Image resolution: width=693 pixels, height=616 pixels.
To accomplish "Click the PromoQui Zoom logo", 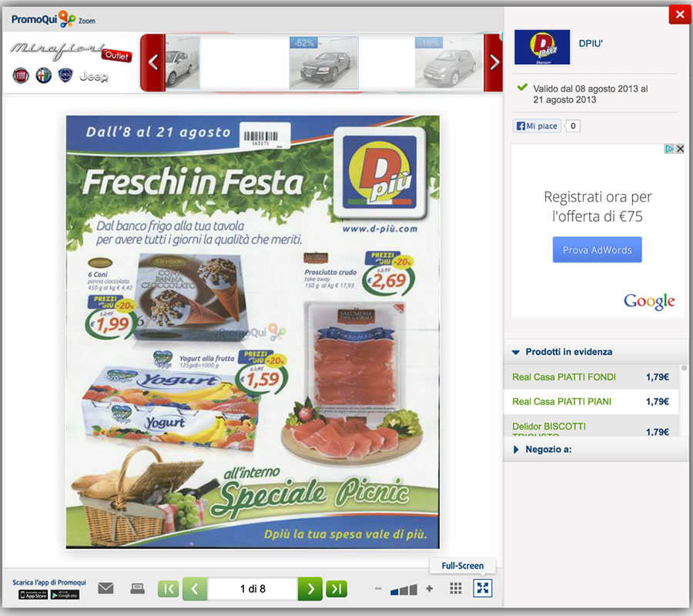I will 53,19.
